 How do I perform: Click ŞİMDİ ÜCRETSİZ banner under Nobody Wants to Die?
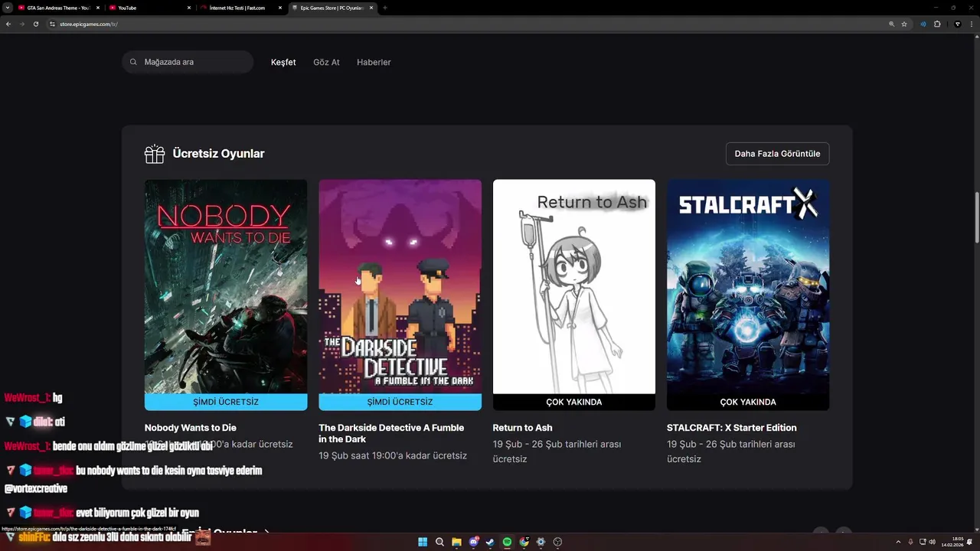(226, 402)
